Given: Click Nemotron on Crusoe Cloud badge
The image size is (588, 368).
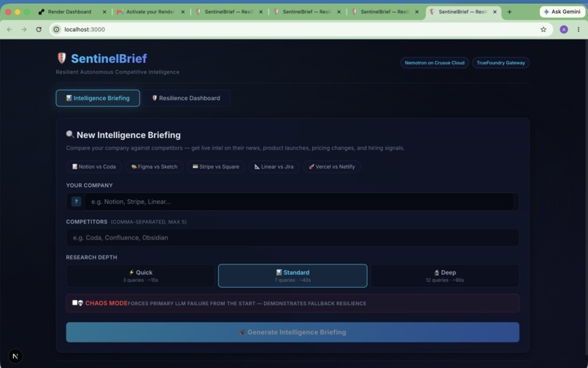Looking at the screenshot, I should [434, 63].
